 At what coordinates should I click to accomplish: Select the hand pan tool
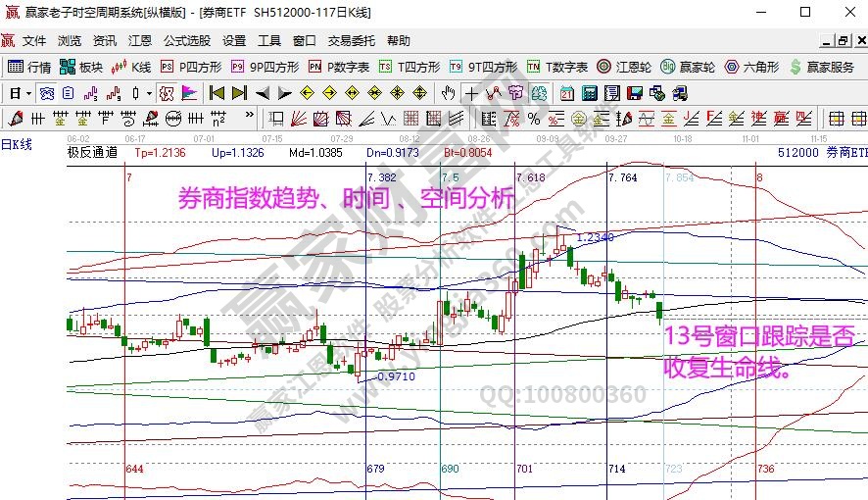[449, 93]
